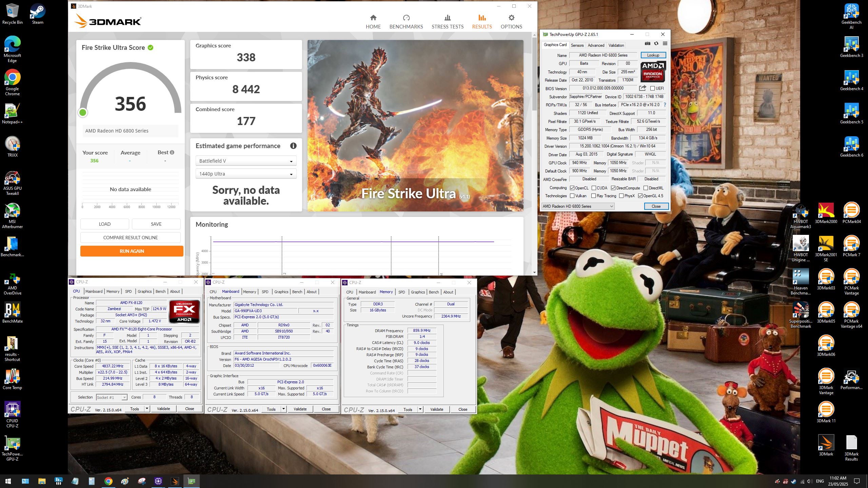Toggle the OpenCL checkbox in GPU-Z

click(572, 188)
